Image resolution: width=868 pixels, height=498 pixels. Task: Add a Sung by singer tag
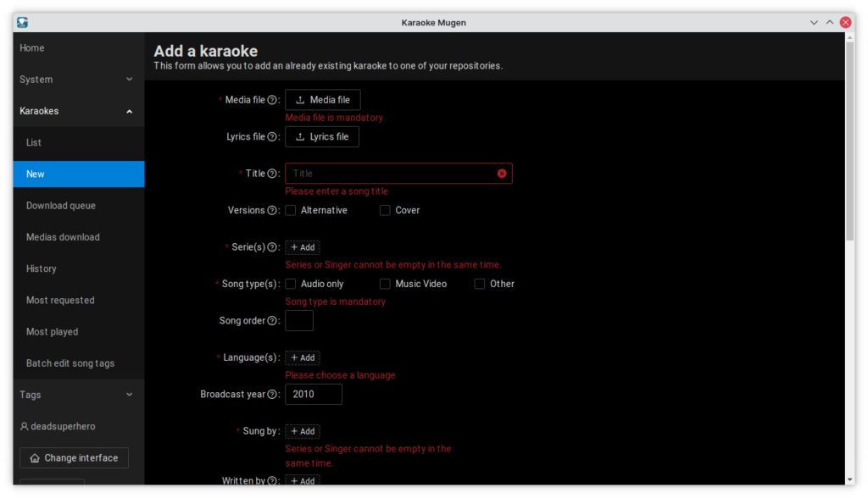click(x=303, y=432)
